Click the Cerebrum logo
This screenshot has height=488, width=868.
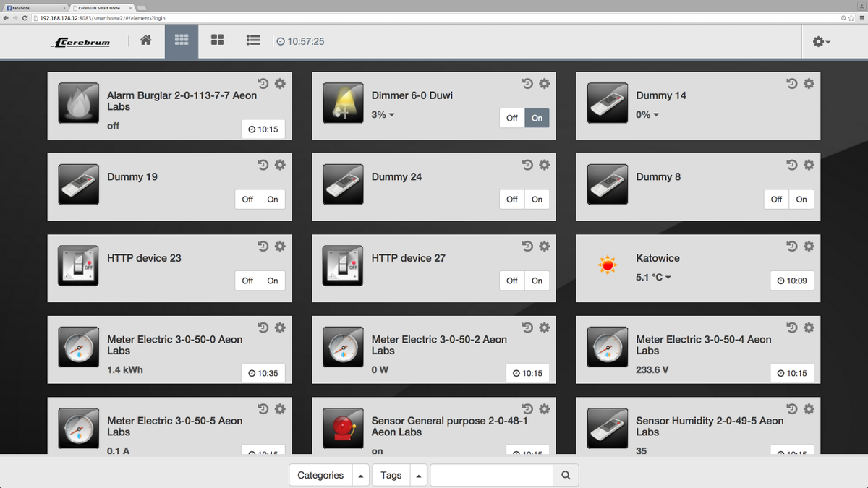(x=81, y=42)
